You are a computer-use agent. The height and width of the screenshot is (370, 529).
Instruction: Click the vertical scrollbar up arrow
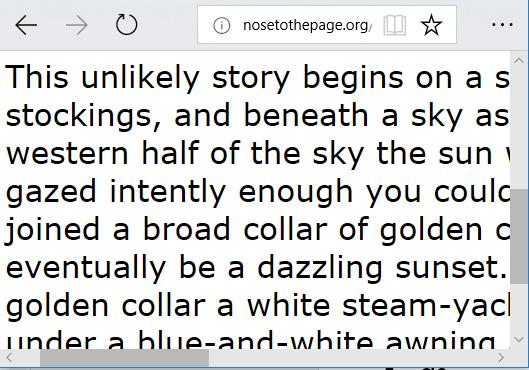tap(519, 61)
